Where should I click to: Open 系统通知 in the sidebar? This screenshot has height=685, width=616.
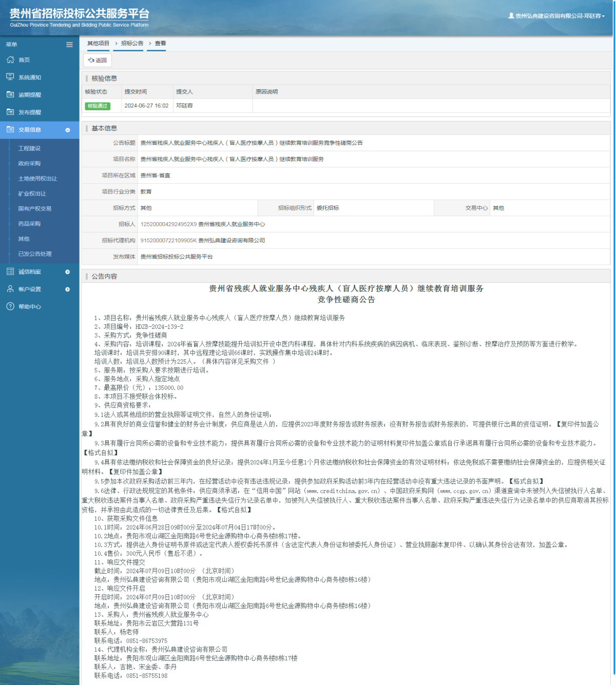coord(30,77)
